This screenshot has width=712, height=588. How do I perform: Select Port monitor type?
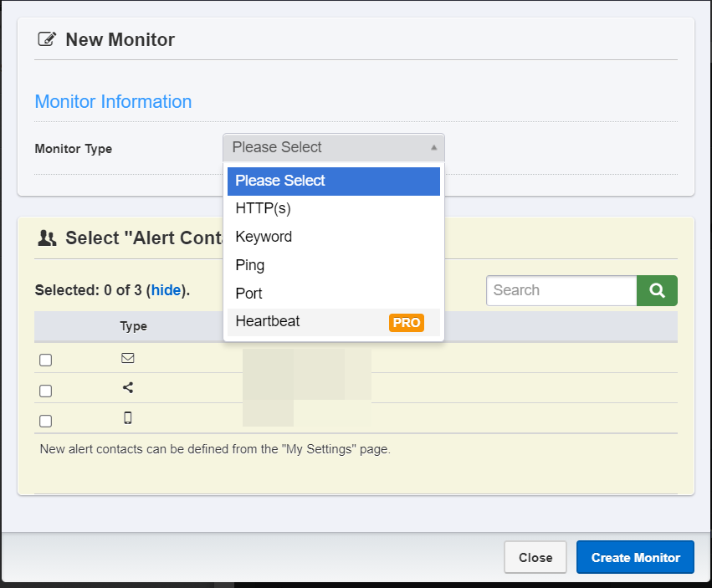334,294
